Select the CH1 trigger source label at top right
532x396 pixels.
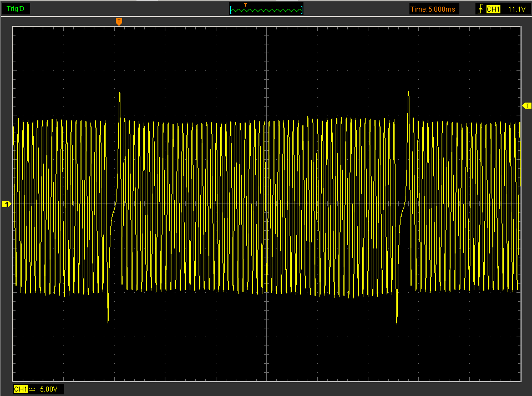[493, 9]
